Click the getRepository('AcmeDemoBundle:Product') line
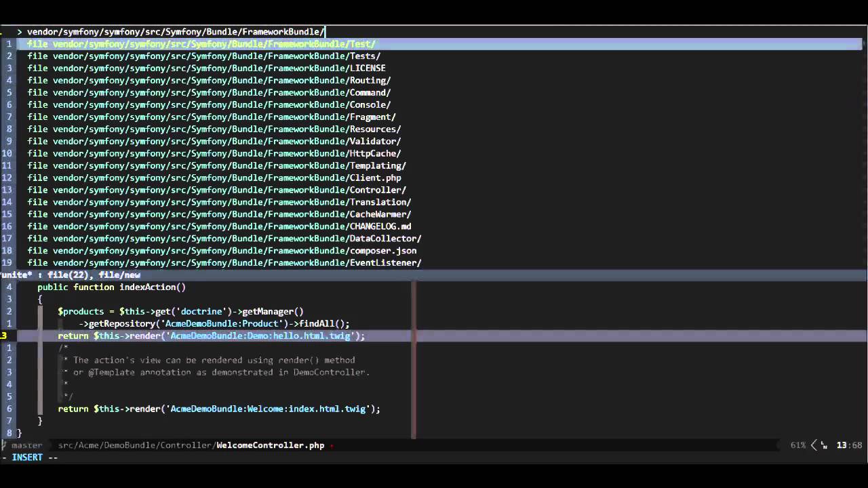Viewport: 868px width, 488px height. coord(214,324)
